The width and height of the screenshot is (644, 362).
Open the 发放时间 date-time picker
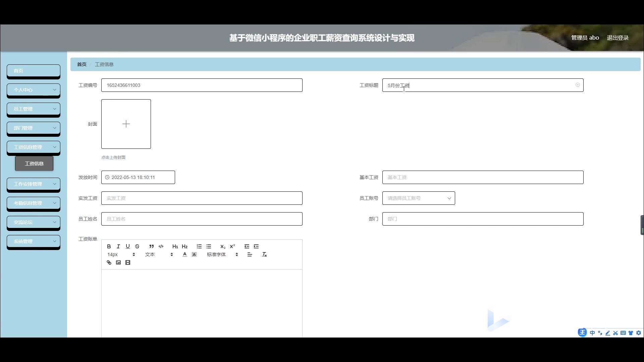coord(138,177)
